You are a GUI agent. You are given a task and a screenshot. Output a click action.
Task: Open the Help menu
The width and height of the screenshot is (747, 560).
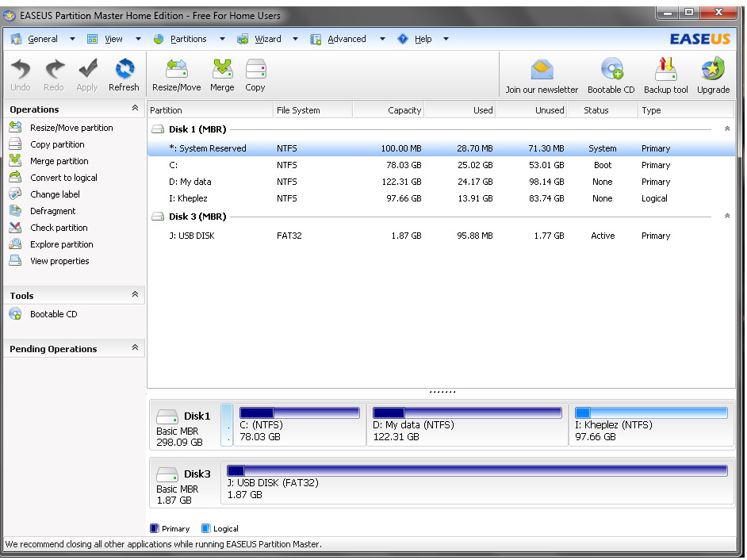[423, 39]
